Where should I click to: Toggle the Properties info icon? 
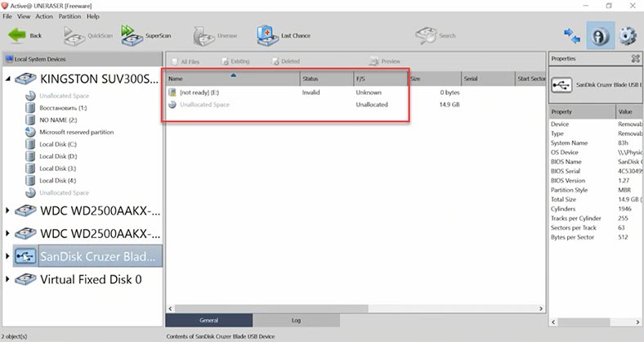(600, 36)
